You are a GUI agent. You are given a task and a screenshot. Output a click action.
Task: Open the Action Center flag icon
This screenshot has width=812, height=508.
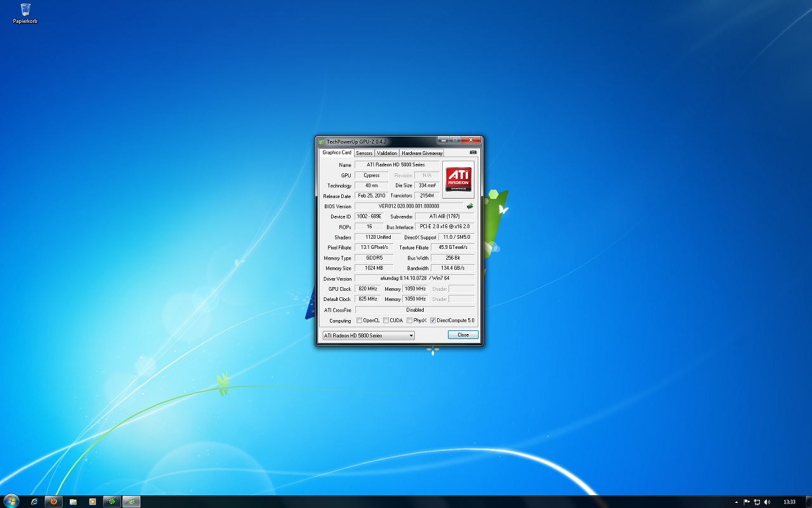click(x=747, y=502)
